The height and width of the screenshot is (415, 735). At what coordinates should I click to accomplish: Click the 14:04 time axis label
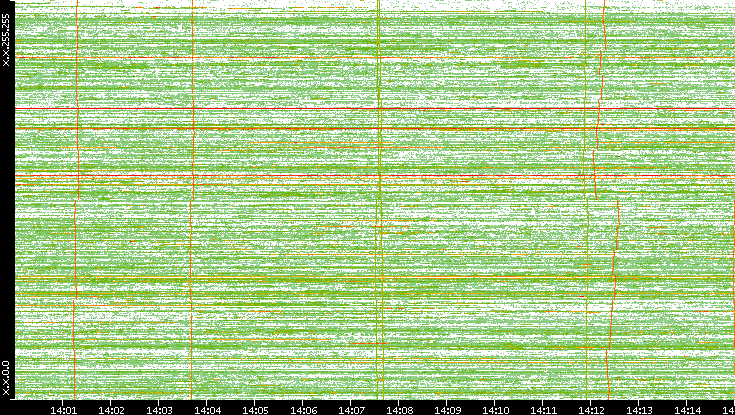tap(208, 410)
